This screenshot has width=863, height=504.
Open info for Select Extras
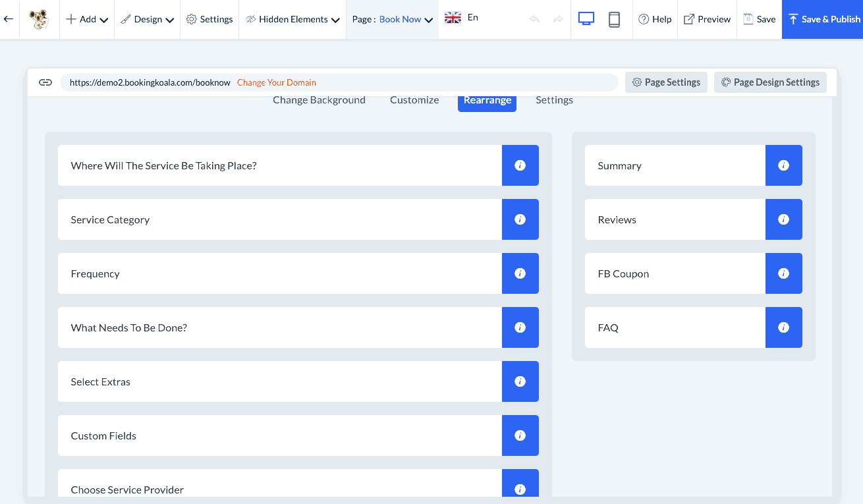[x=520, y=381]
